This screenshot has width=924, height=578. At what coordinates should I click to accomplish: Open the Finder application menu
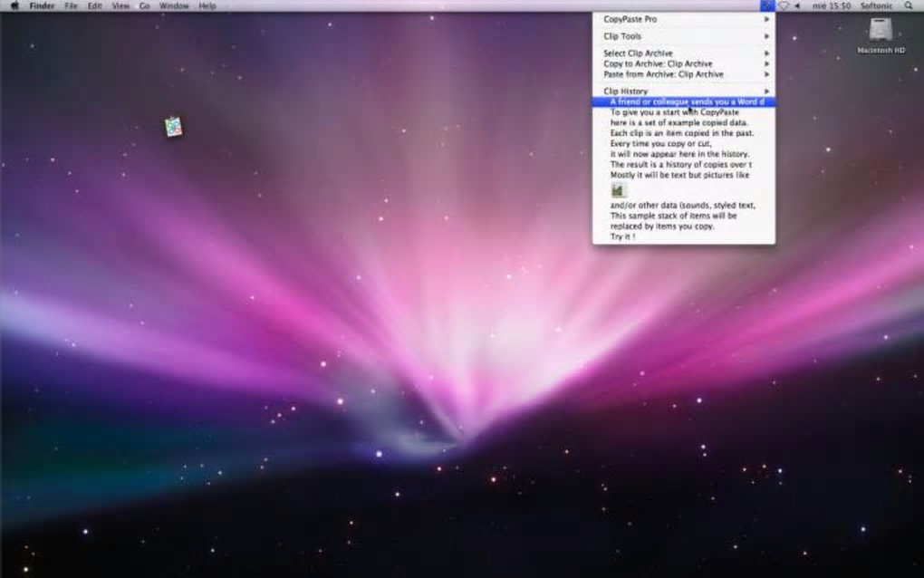coord(42,6)
